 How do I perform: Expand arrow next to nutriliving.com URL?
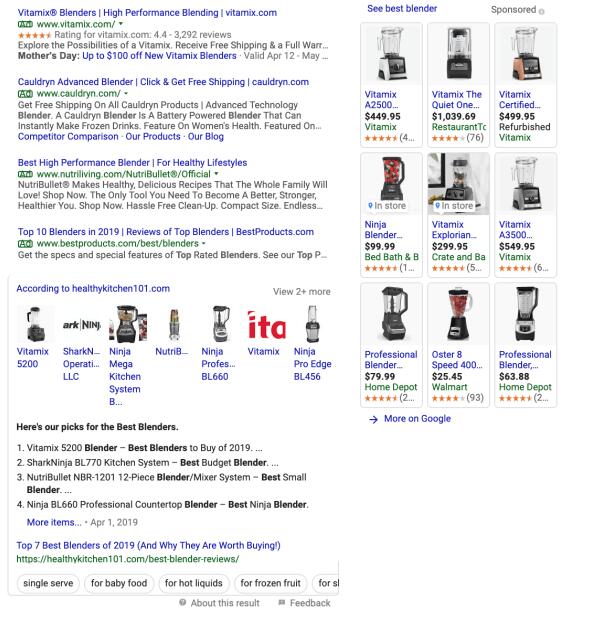216,174
